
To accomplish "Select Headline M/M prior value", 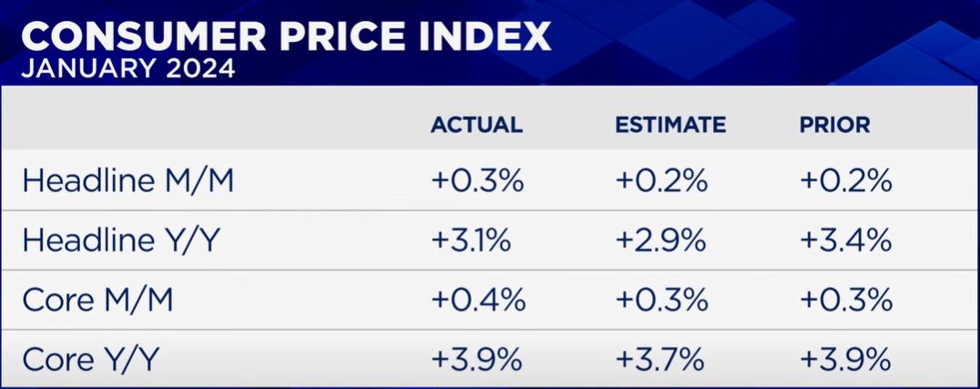I will click(844, 181).
